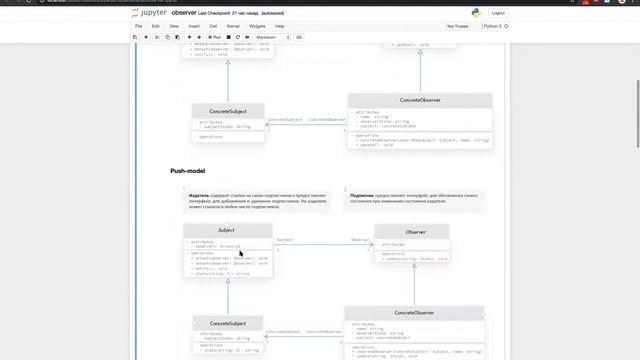Move selected cell down arrow
This screenshot has width=640, height=360.
tap(199, 37)
